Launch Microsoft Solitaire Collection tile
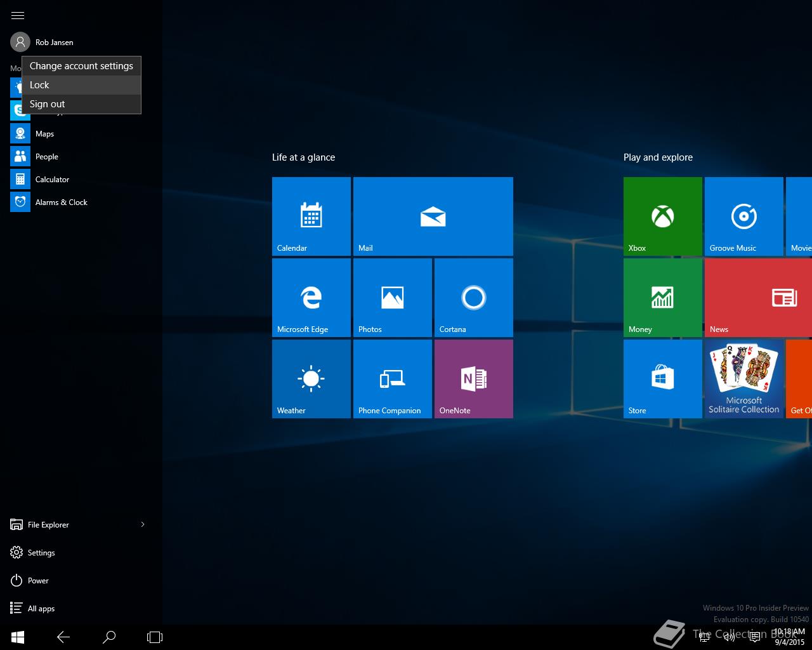Screen dimensions: 812x650 [x=744, y=379]
